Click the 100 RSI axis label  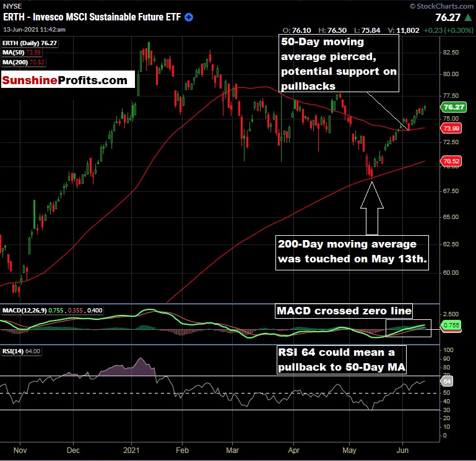448,350
